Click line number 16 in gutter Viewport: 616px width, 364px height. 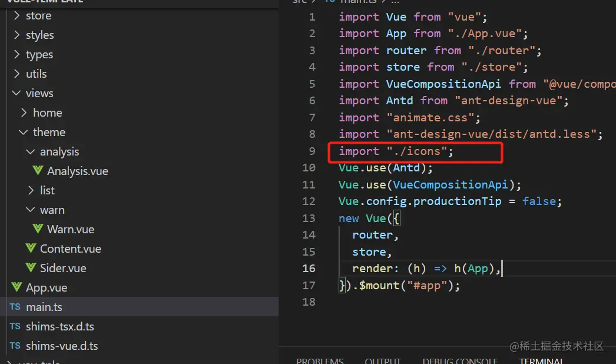[309, 269]
